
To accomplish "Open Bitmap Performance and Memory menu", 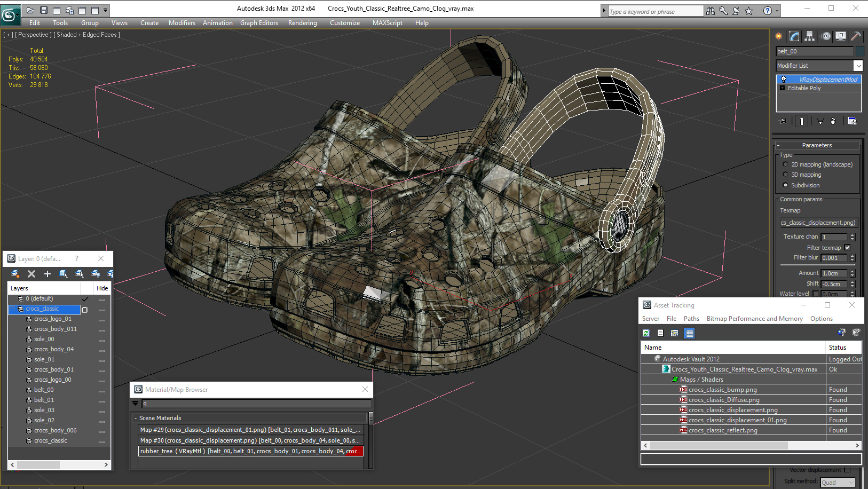I will (754, 319).
